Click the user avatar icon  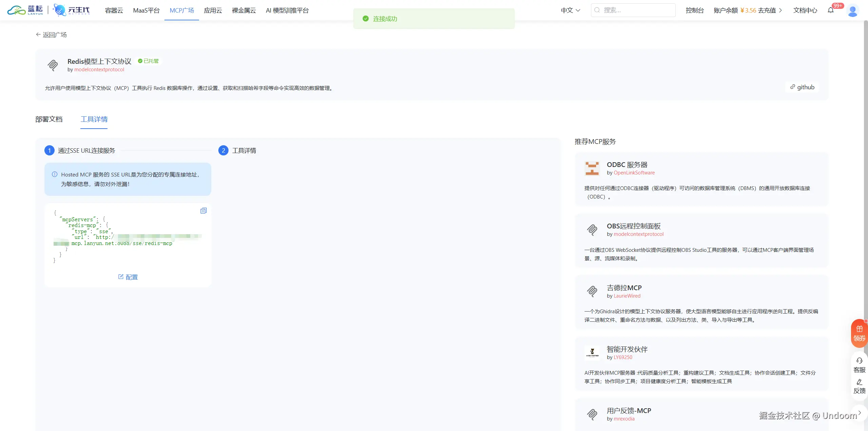(852, 11)
